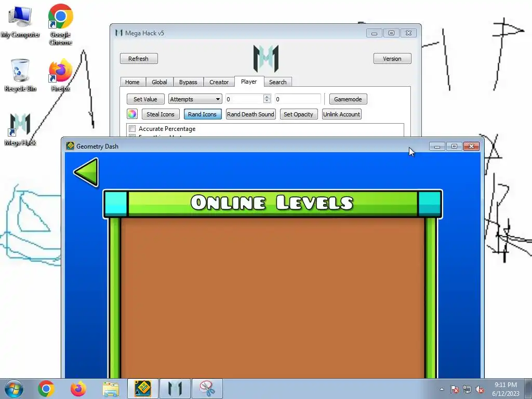Select the Mega Hack desktop shortcut
The width and height of the screenshot is (532, 399).
click(20, 129)
